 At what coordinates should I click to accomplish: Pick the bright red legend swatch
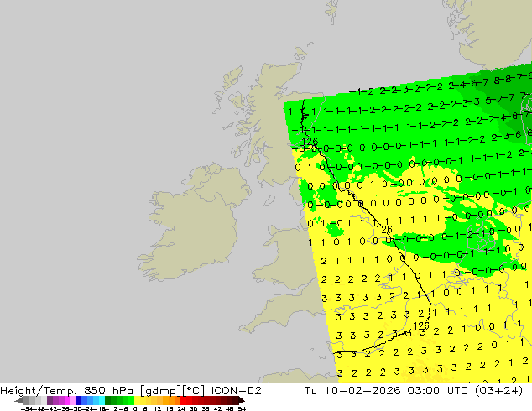pos(183,400)
